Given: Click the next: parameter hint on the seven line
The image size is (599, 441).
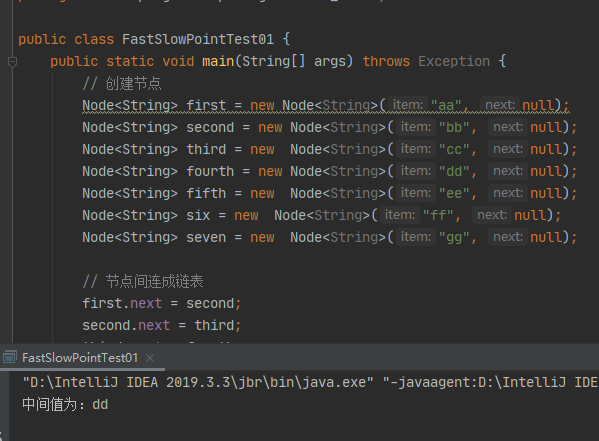Looking at the screenshot, I should [508, 237].
